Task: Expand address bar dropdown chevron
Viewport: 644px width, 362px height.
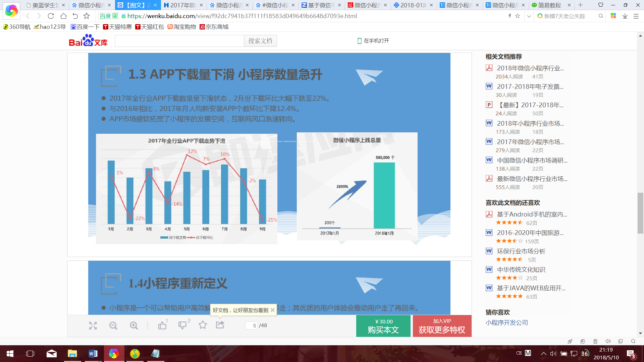Action: pyautogui.click(x=529, y=16)
